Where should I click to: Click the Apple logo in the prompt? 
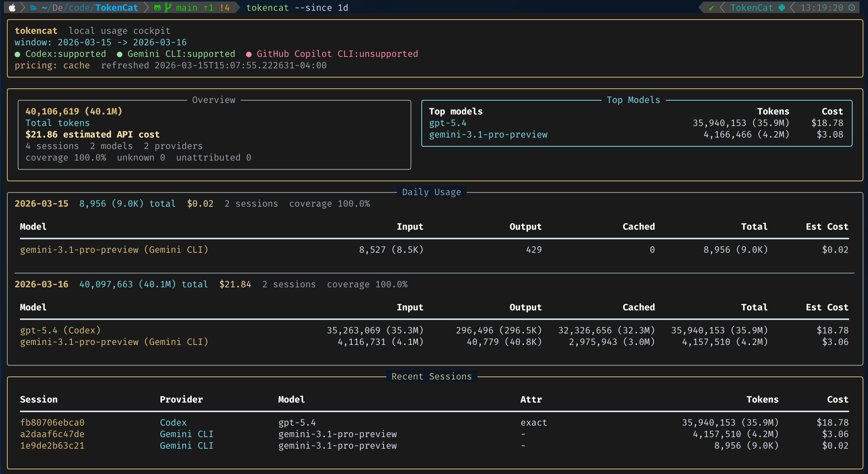pyautogui.click(x=12, y=8)
